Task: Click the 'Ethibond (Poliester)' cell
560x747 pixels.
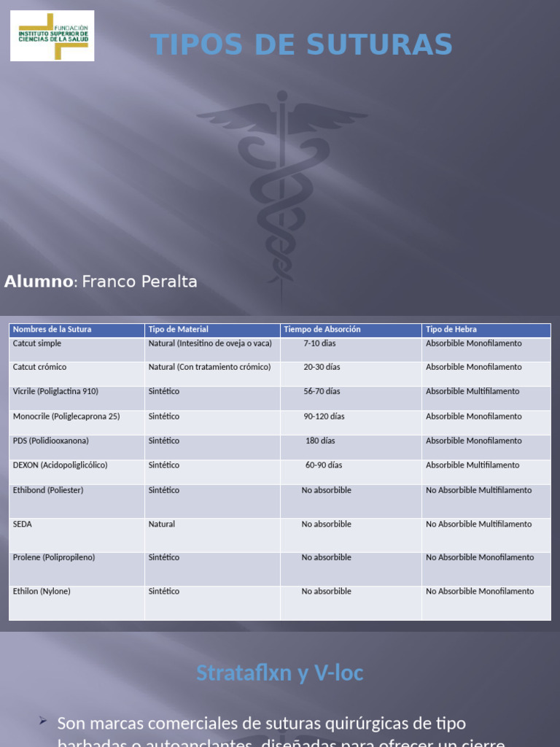Action: 48,490
